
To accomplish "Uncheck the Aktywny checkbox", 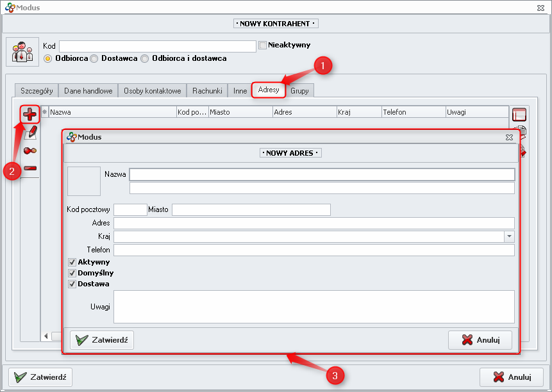I will click(x=72, y=262).
